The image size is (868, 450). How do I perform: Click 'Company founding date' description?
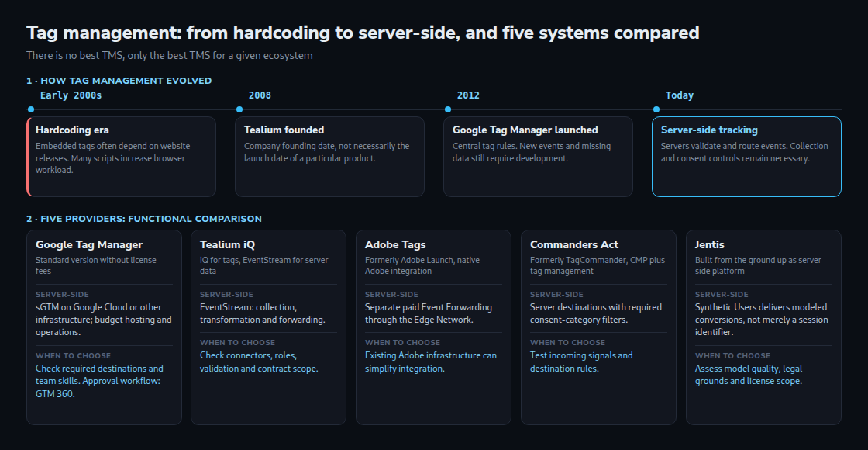pyautogui.click(x=326, y=152)
